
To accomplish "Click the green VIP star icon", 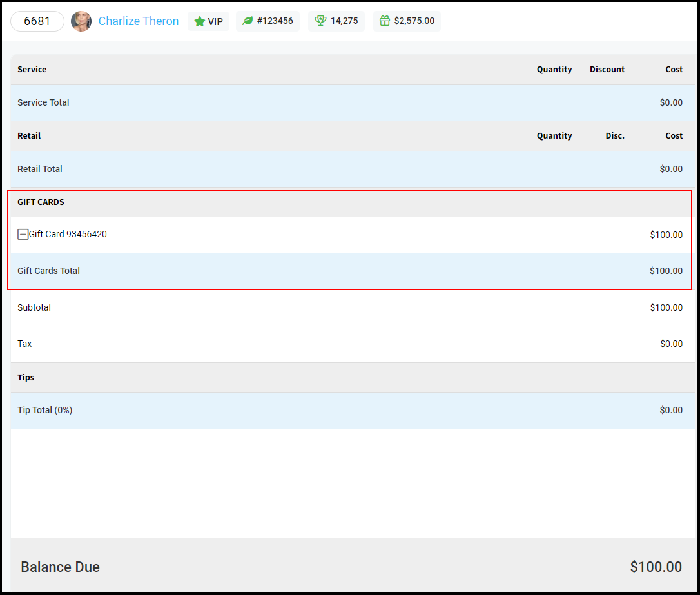I will click(x=200, y=21).
